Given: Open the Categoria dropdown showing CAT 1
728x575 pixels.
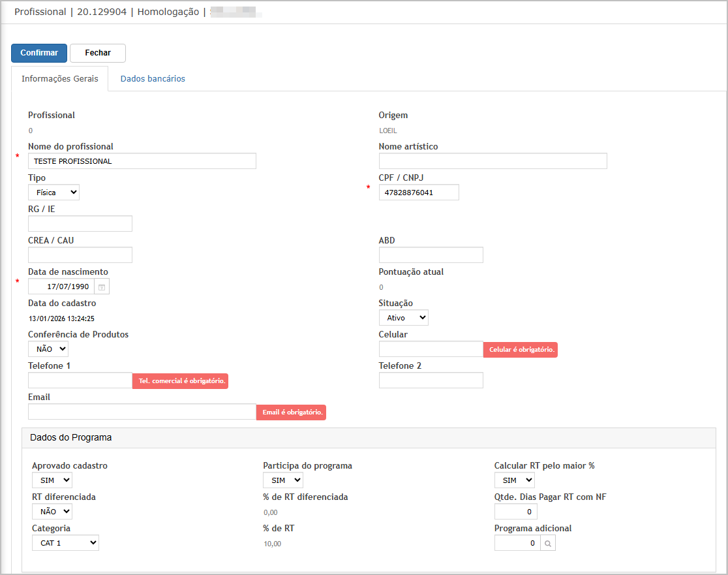Looking at the screenshot, I should point(65,543).
